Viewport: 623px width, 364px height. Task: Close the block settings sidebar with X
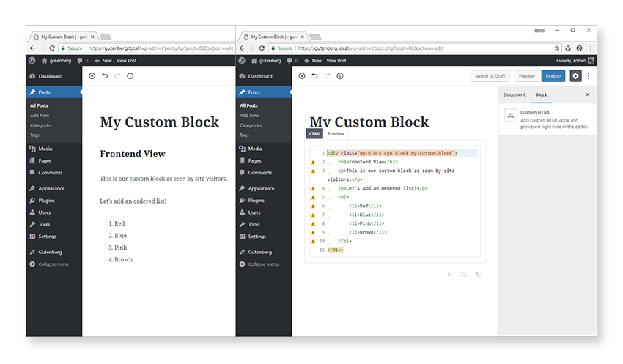[x=587, y=94]
